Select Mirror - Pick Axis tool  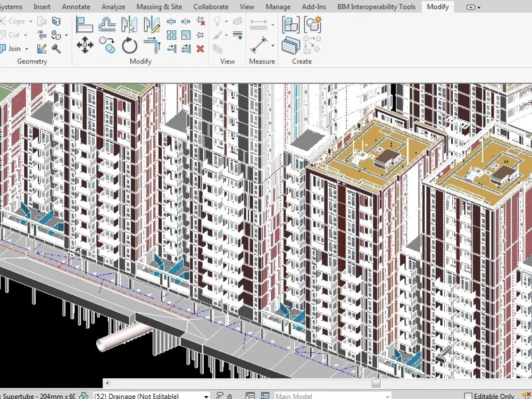pyautogui.click(x=129, y=25)
